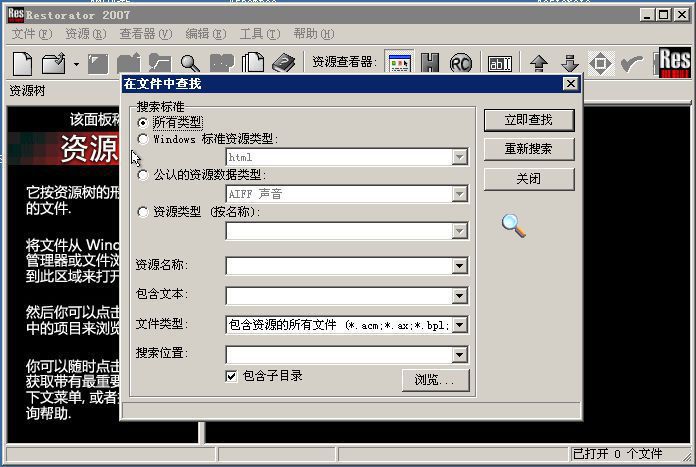Switch to RC viewer mode icon
This screenshot has width=696, height=467.
461,63
